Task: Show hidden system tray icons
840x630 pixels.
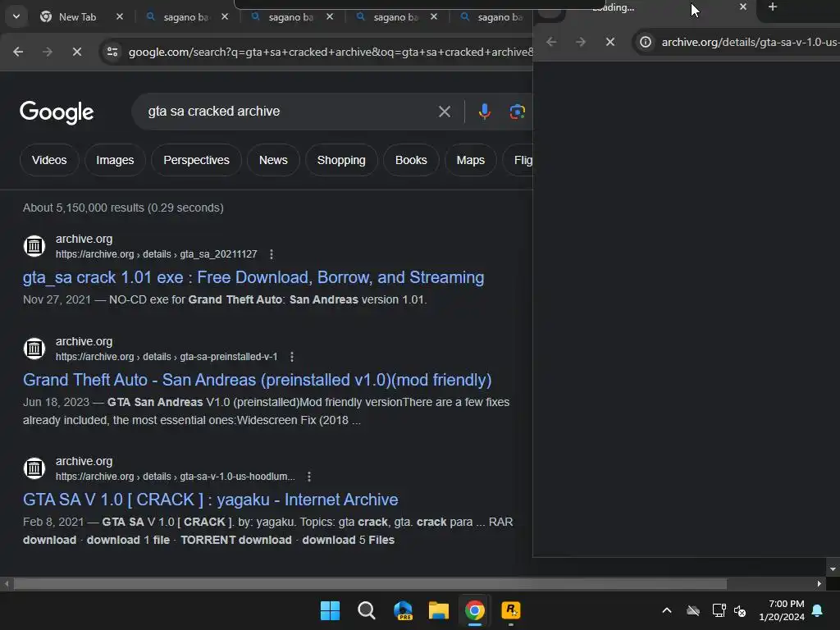Action: [x=667, y=610]
